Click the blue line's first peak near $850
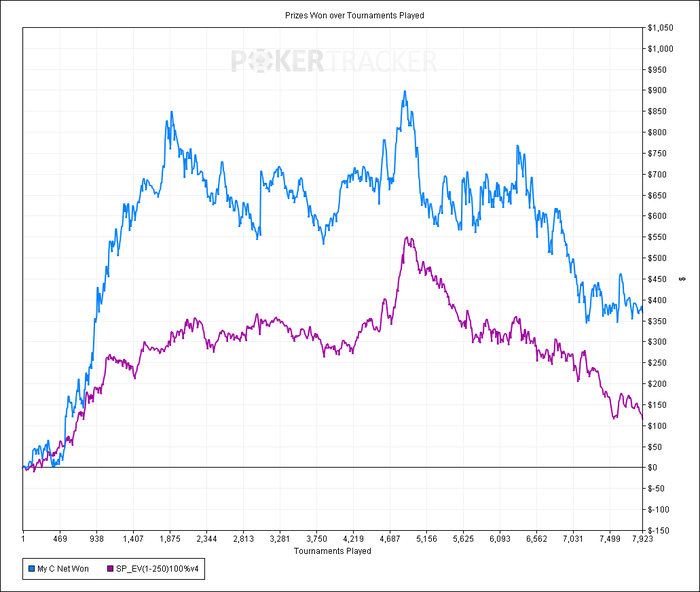The width and height of the screenshot is (700, 592). (x=171, y=112)
